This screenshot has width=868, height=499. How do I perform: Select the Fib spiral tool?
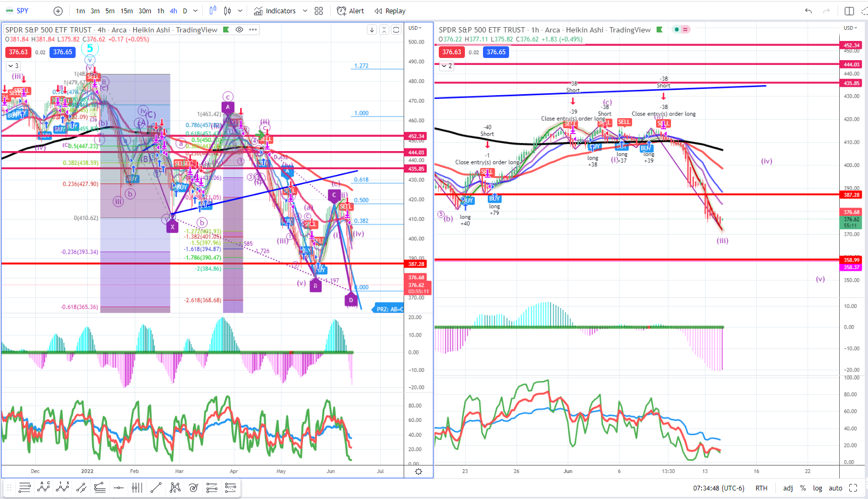click(193, 487)
